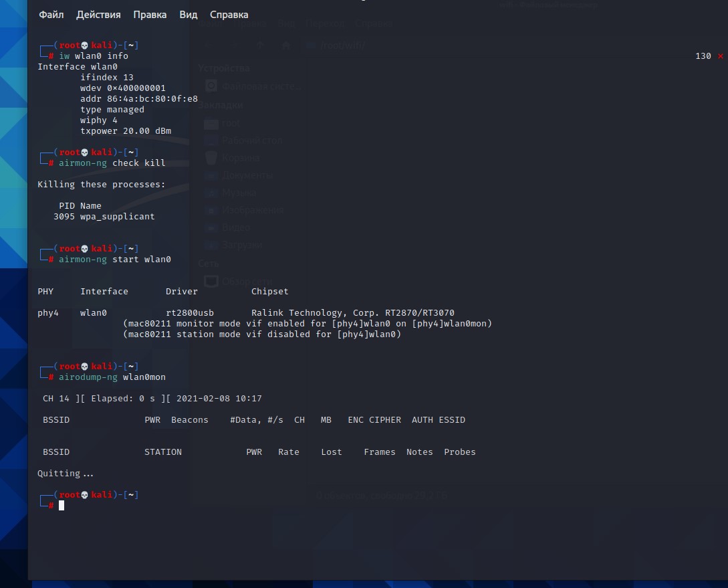The height and width of the screenshot is (588, 728).
Task: Open Корзина bookmark in sidebar
Action: tap(241, 158)
